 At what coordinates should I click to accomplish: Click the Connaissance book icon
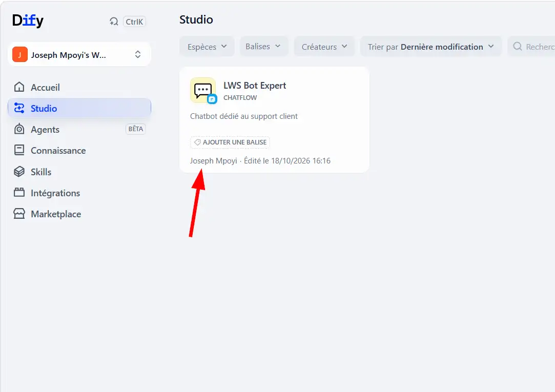coord(19,150)
